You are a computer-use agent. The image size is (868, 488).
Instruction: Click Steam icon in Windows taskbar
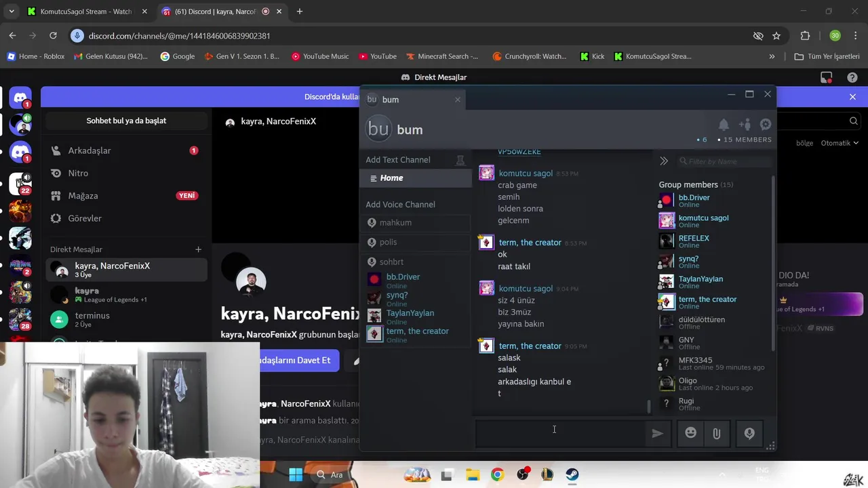tap(572, 474)
